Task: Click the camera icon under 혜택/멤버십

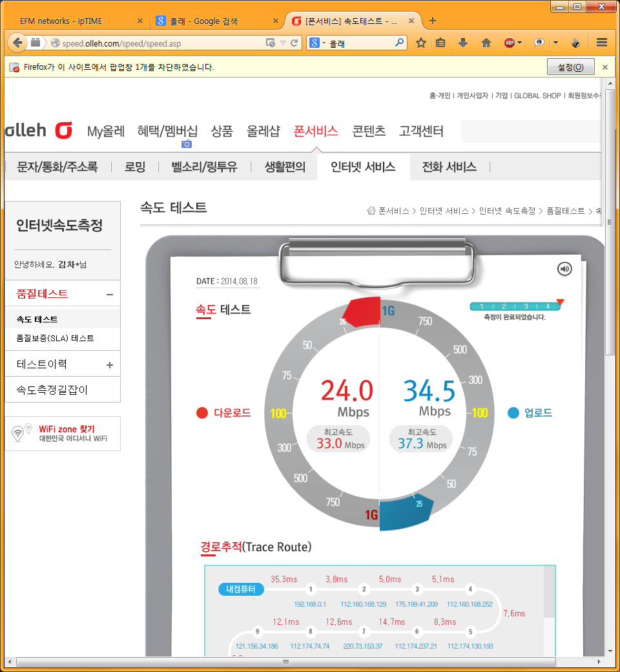Action: [187, 144]
